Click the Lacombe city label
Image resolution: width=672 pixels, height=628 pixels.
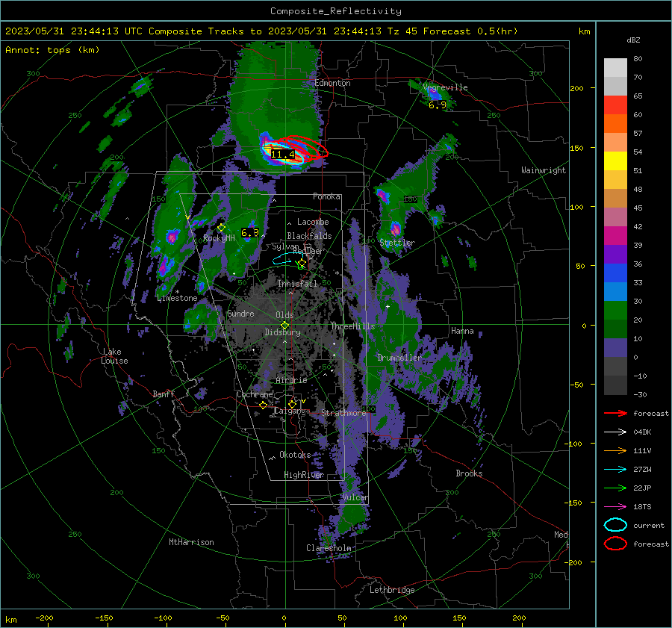[x=313, y=222]
